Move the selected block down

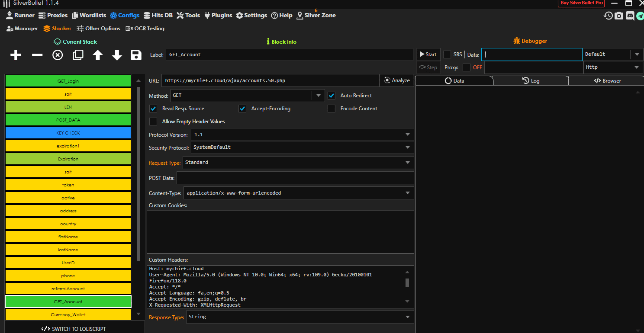click(117, 55)
